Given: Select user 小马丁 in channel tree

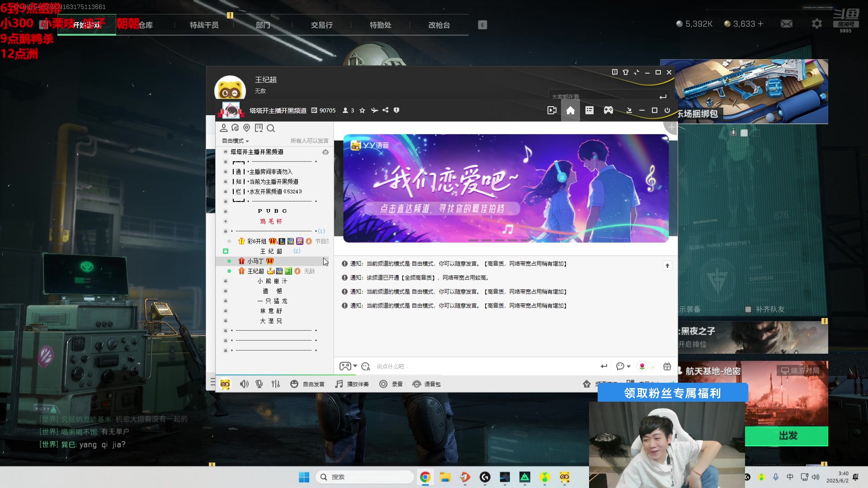Looking at the screenshot, I should coord(274,261).
